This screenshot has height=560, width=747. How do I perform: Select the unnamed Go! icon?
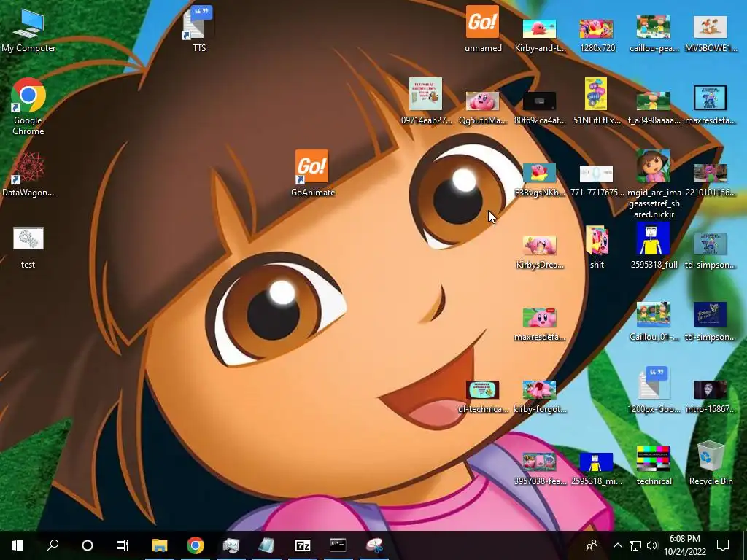(483, 29)
